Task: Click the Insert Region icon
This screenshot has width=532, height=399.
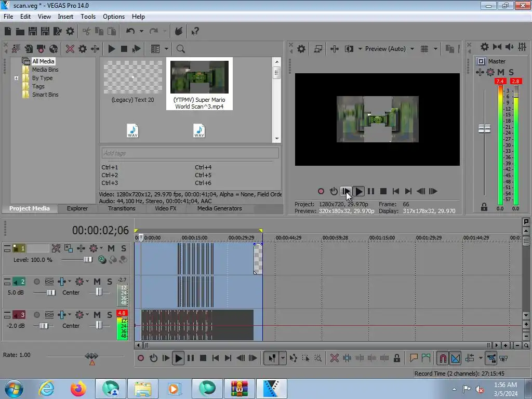Action: [426, 358]
